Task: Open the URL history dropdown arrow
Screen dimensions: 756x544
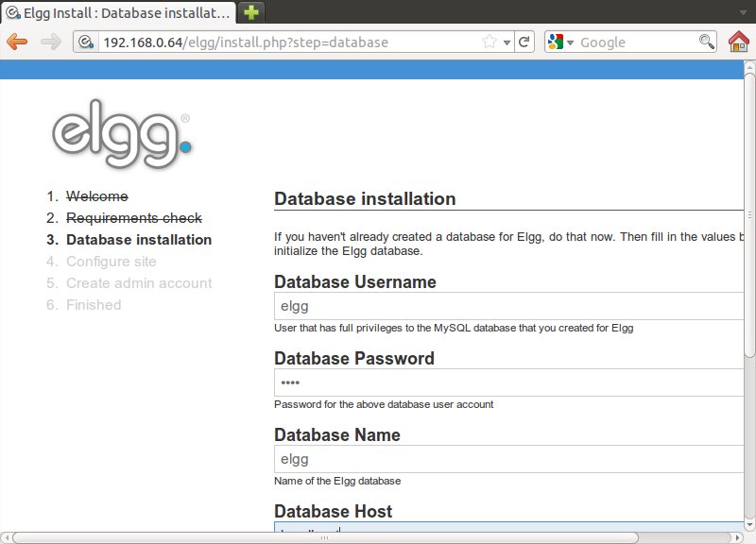Action: pos(507,42)
